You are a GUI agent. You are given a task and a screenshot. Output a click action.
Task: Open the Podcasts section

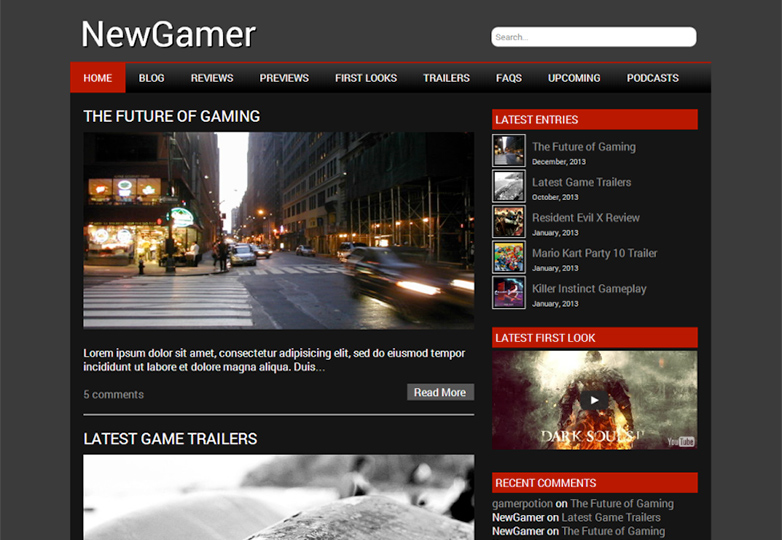click(x=652, y=78)
